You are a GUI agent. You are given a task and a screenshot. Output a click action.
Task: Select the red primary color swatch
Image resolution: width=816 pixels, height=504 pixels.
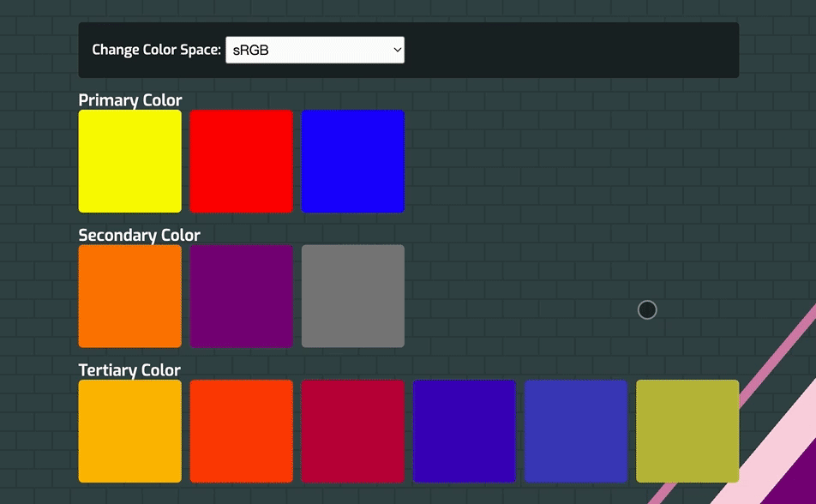pyautogui.click(x=242, y=161)
